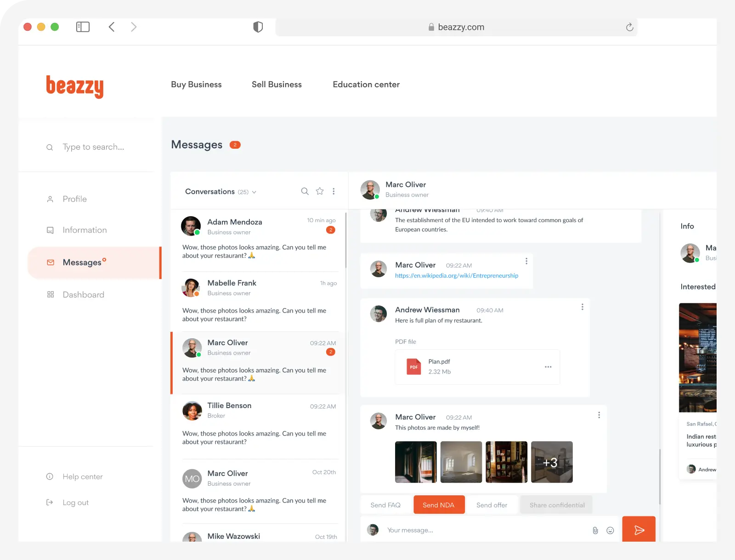Image resolution: width=735 pixels, height=560 pixels.
Task: Expand the Conversations dropdown chevron
Action: [254, 192]
